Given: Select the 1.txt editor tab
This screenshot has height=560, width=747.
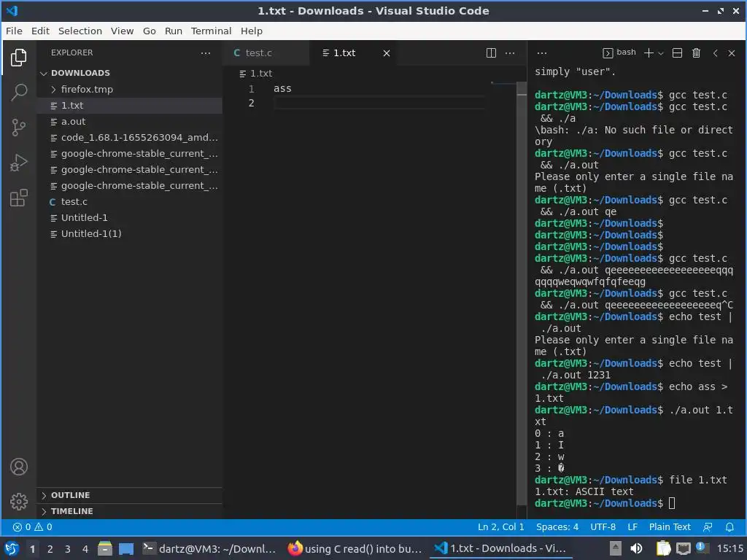Looking at the screenshot, I should pyautogui.click(x=344, y=52).
